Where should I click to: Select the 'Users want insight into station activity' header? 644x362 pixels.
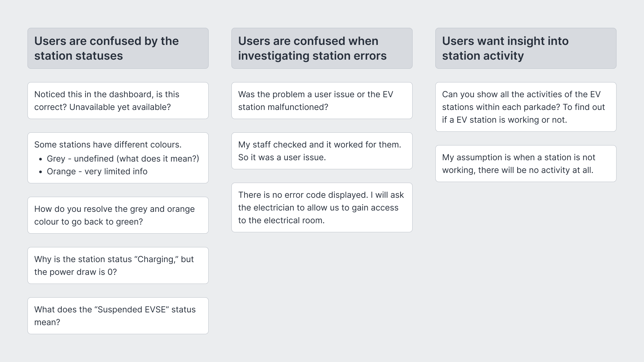[x=526, y=48]
